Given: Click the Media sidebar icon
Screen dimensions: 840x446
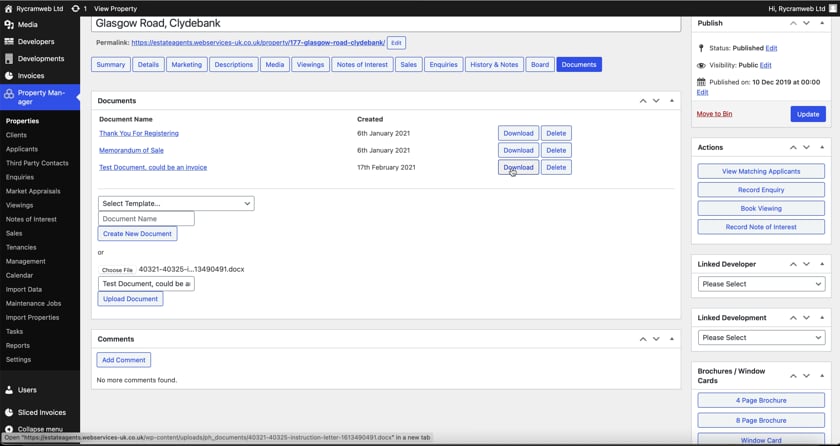Looking at the screenshot, I should tap(9, 25).
